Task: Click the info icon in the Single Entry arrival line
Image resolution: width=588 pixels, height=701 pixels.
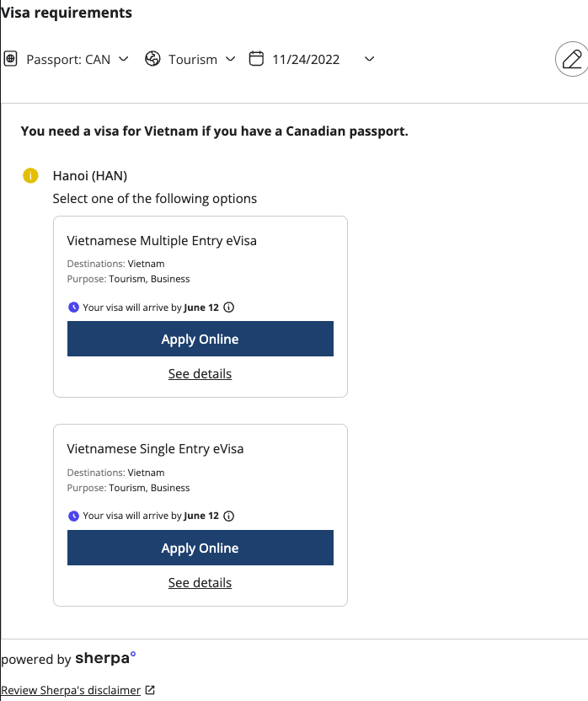Action: tap(228, 516)
